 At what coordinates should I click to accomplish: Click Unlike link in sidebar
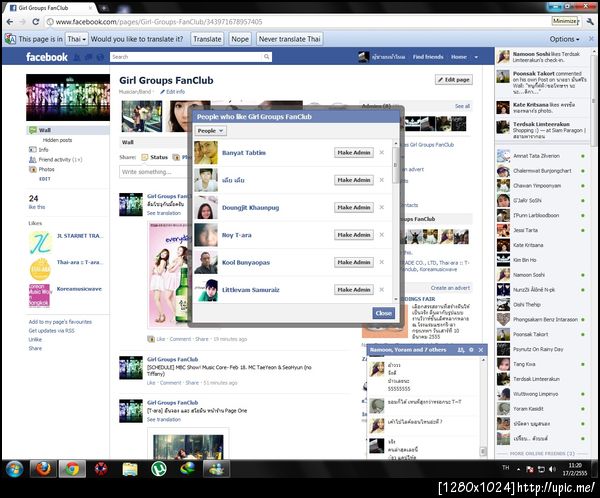click(35, 340)
